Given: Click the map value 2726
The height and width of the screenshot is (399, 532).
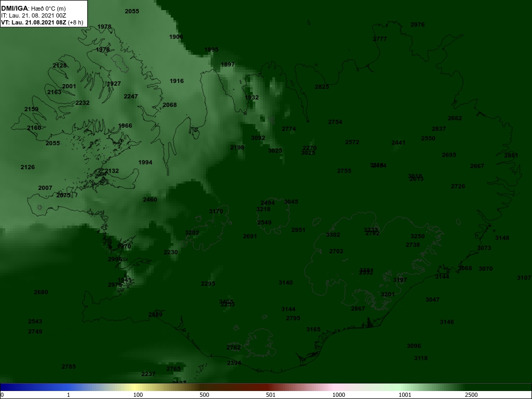Looking at the screenshot, I should click(458, 186).
